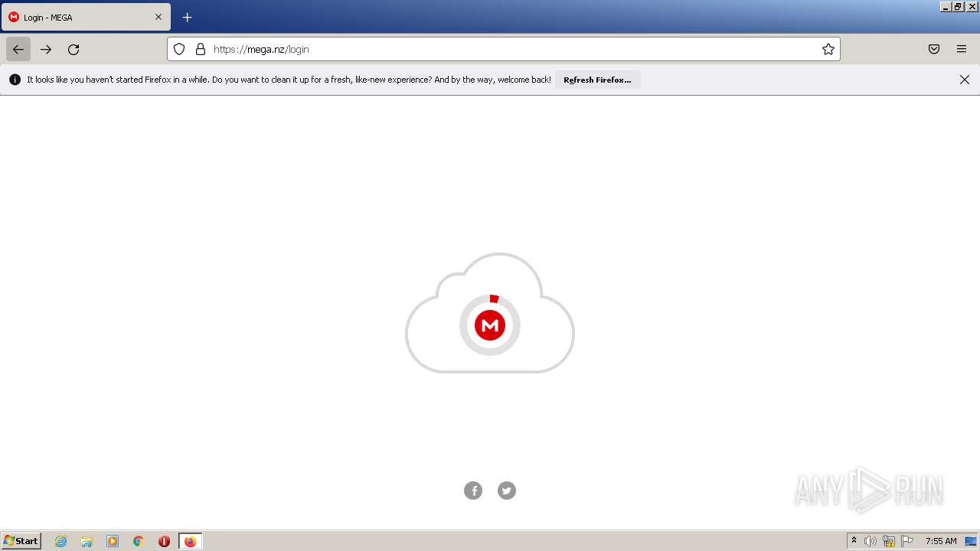Launch Opera browser from the taskbar
Screen dimensions: 980x551
(164, 541)
